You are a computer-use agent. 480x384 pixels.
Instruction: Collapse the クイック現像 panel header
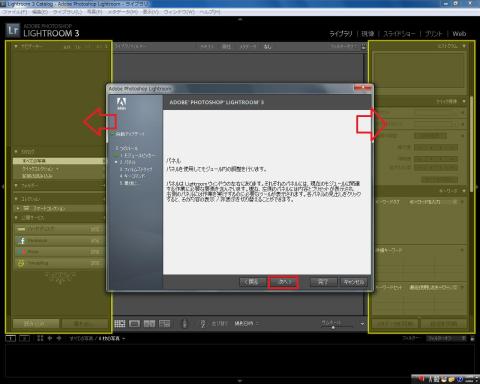[x=464, y=101]
